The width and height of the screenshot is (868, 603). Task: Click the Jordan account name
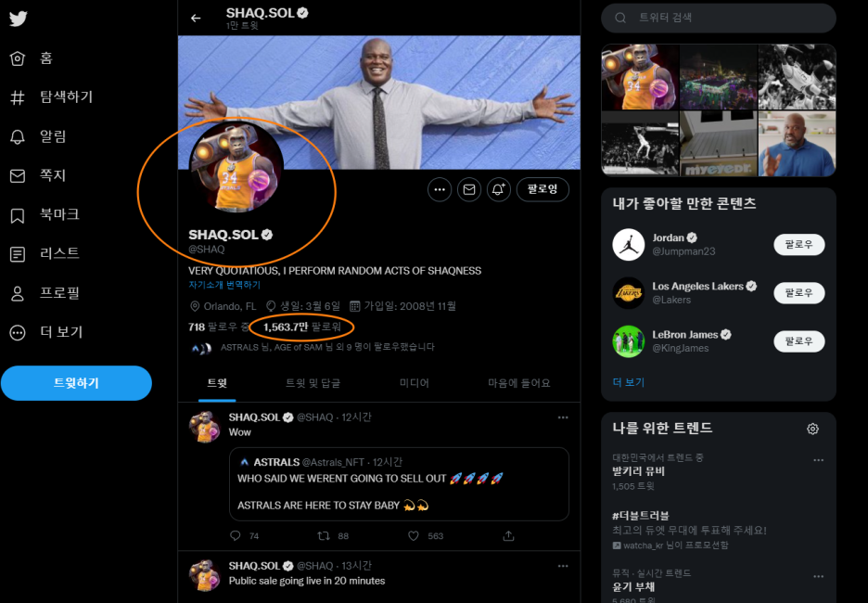click(x=669, y=238)
